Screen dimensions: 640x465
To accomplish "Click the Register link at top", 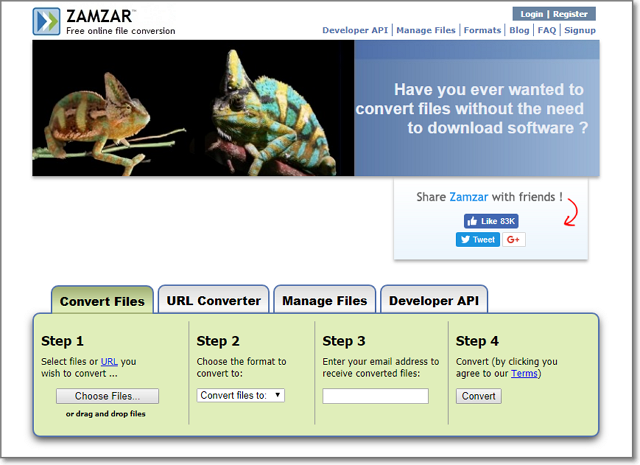I will pyautogui.click(x=573, y=14).
